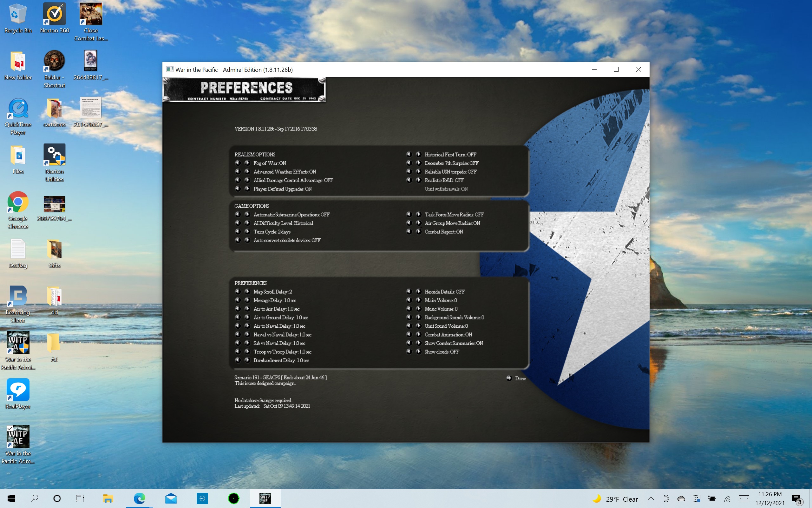The height and width of the screenshot is (508, 812).
Task: Raise Unit Sound Volume right arrow
Action: point(418,325)
